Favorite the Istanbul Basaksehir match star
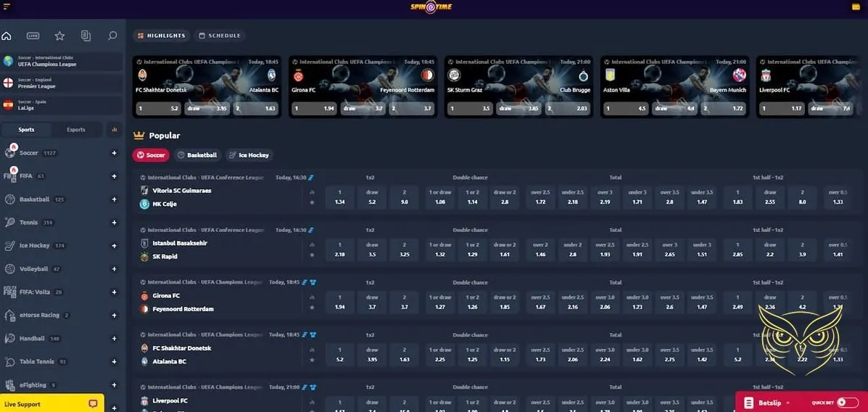 313,255
